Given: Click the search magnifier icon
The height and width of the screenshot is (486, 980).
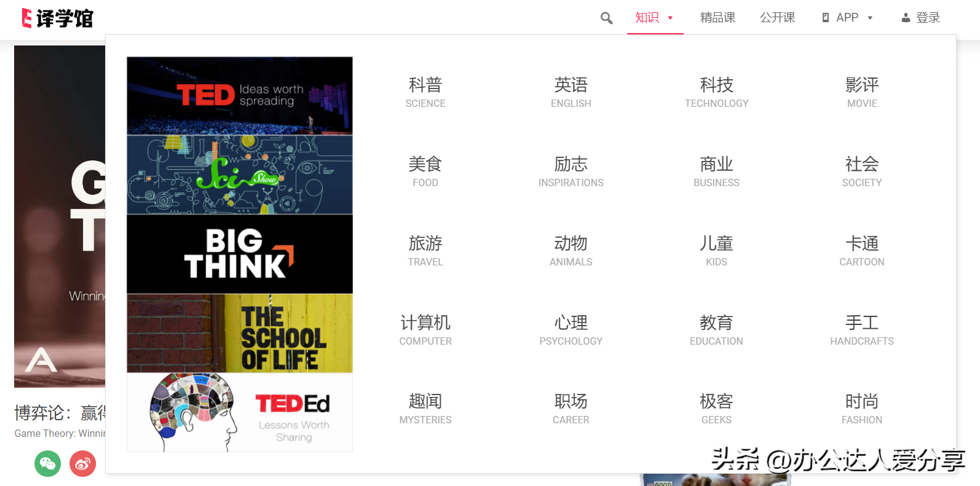Looking at the screenshot, I should pos(606,18).
